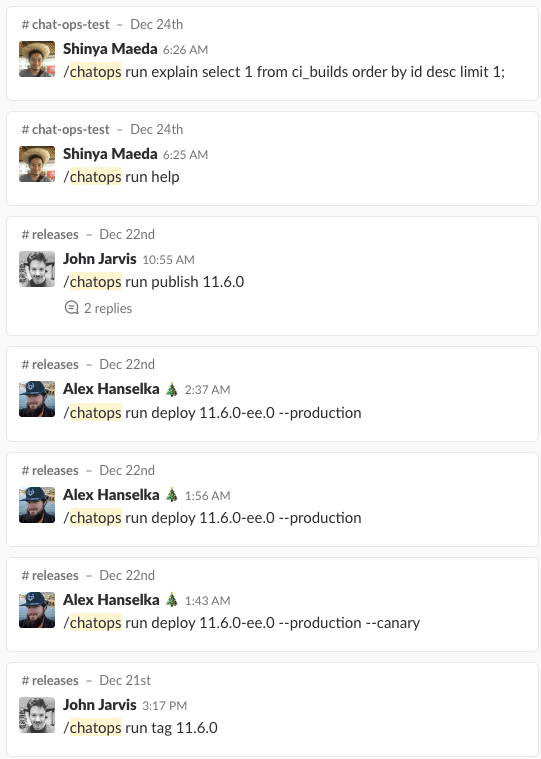Screen dimensions: 541x759
Task: Click Alex Hanselka avatar on 2:37 AM message
Action: point(37,399)
